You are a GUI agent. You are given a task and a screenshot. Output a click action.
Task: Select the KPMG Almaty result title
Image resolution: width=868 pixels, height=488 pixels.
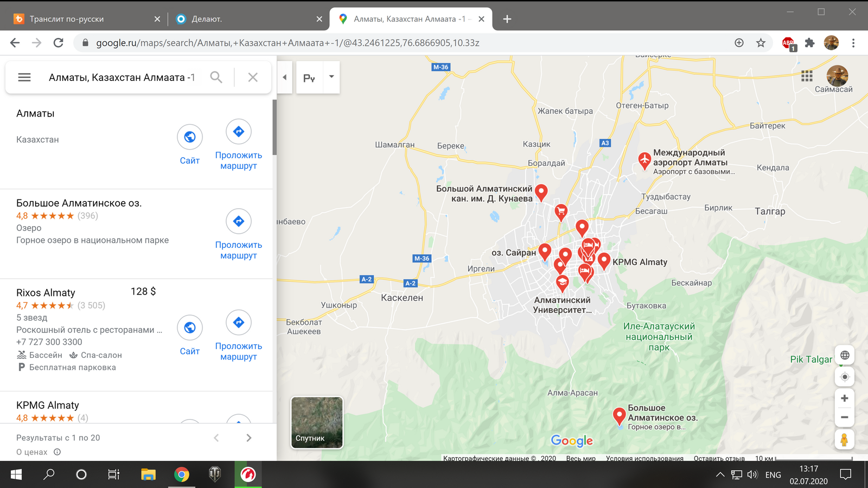[48, 405]
